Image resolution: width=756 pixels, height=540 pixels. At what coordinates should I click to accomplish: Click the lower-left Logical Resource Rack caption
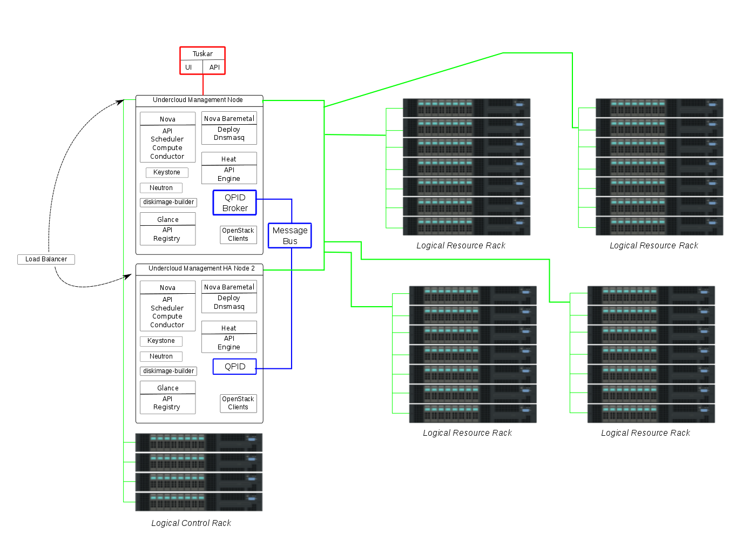(x=467, y=433)
